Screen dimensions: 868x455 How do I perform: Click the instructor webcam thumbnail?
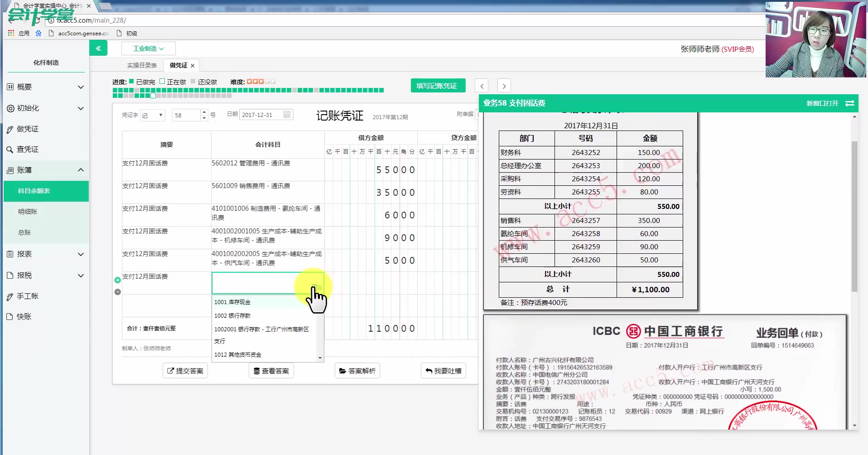click(815, 39)
